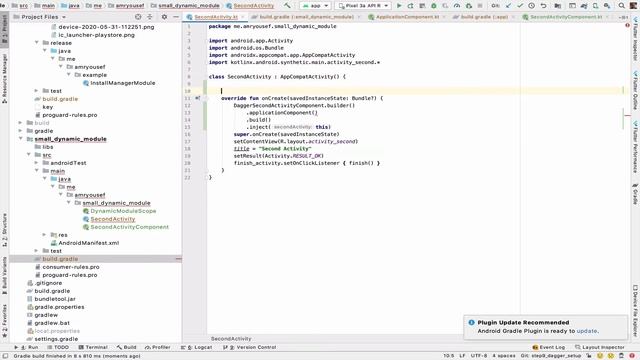Click the update link in plugin notification

[587, 331]
